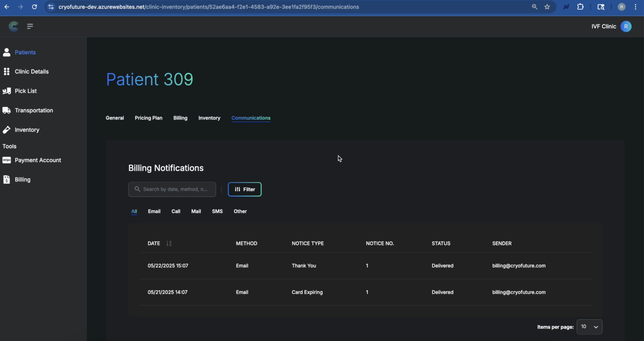Expand Items per page dropdown
Screen dimensions: 644x341
click(589, 327)
